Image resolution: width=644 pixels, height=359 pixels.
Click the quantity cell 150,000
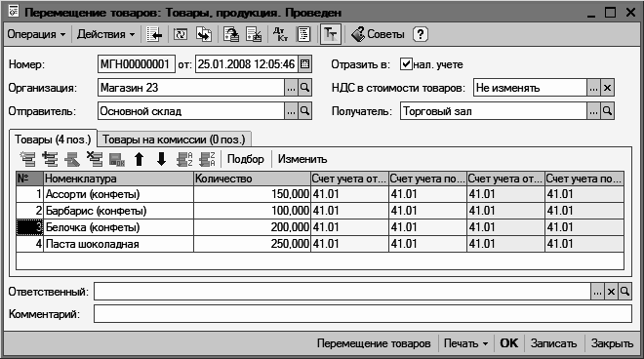252,194
